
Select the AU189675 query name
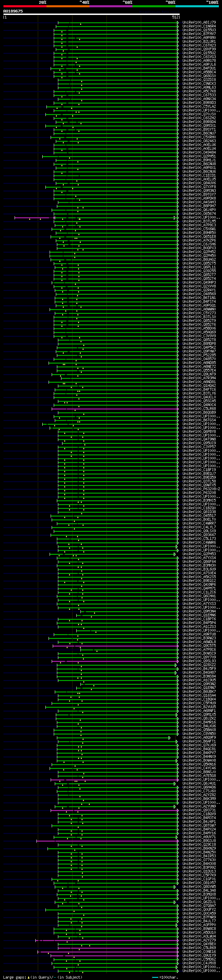[13, 11]
